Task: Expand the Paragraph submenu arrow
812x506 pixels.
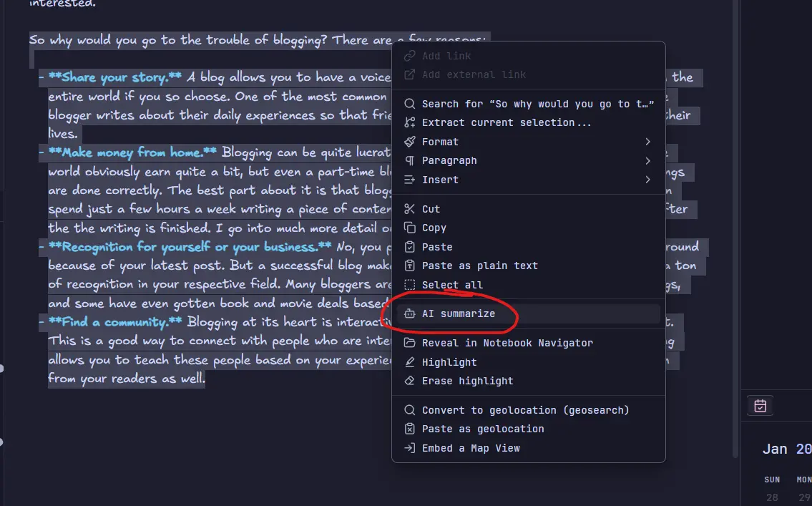Action: coord(648,160)
